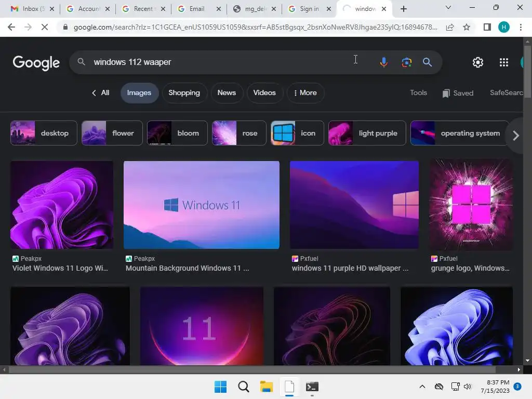Show more suggestion chips arrow
Screen dimensions: 532x399
516,136
